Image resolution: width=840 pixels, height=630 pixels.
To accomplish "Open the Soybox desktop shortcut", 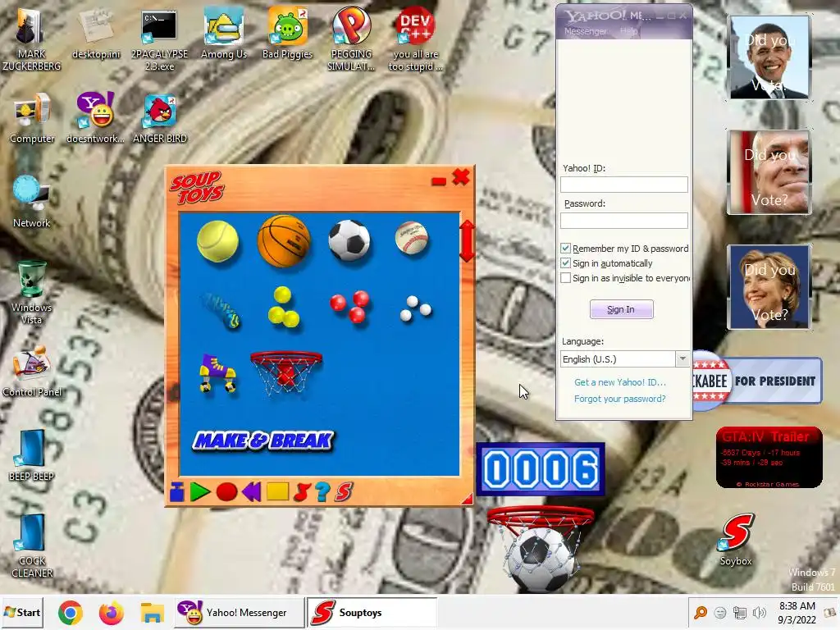I will pyautogui.click(x=736, y=540).
